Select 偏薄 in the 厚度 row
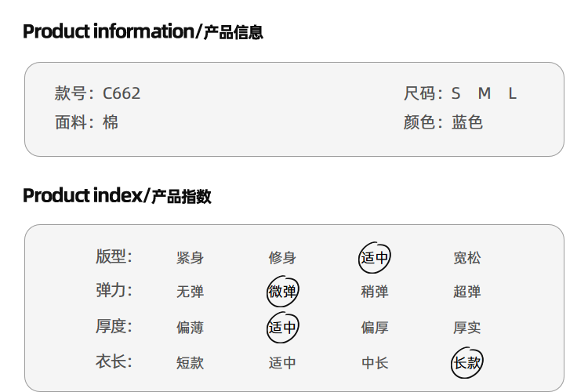The height and width of the screenshot is (392, 588). pos(191,328)
